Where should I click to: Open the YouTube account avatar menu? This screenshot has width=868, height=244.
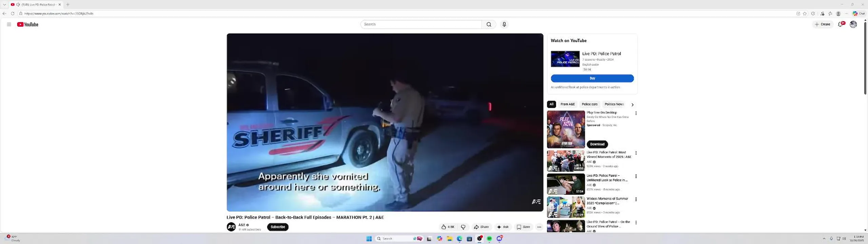(x=853, y=24)
